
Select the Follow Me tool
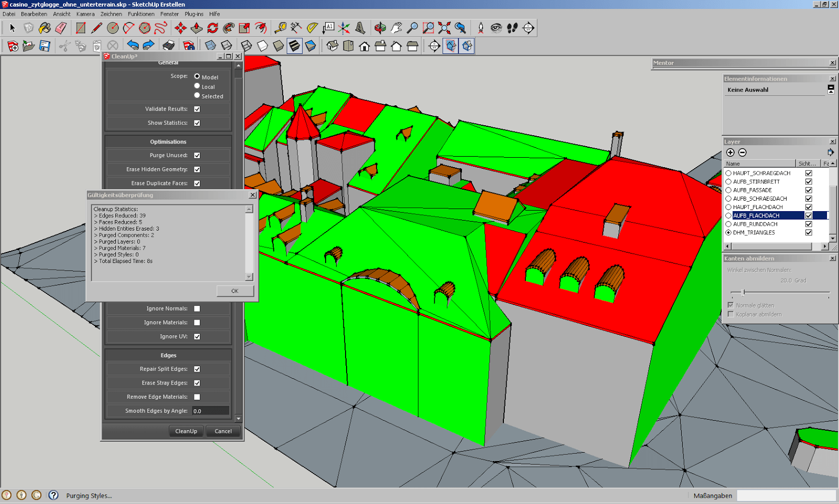pyautogui.click(x=229, y=28)
